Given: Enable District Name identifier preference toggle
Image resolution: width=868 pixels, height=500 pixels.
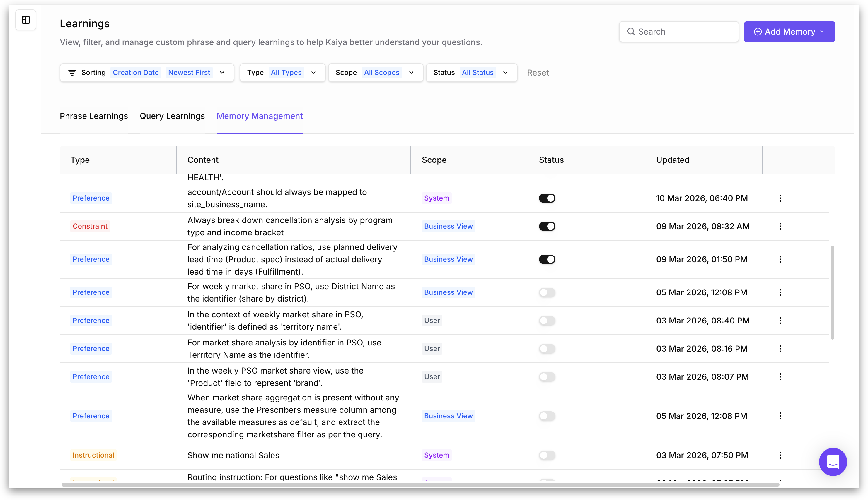Looking at the screenshot, I should [547, 292].
